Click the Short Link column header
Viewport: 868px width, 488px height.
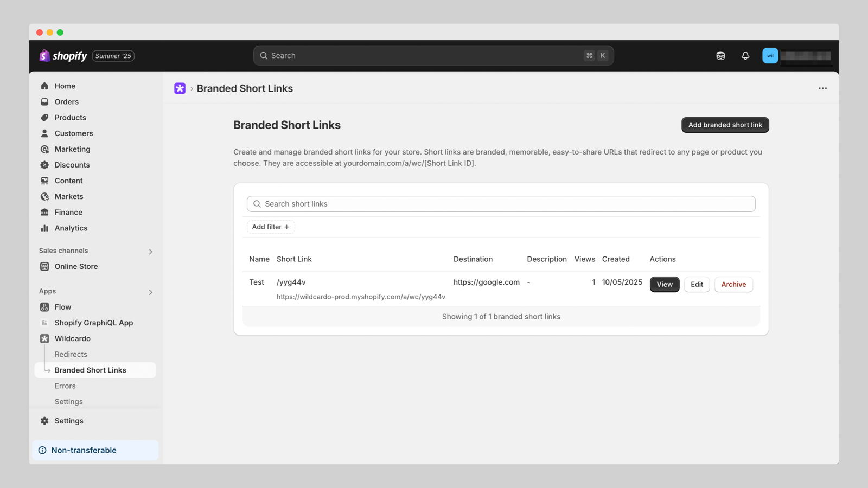click(294, 259)
